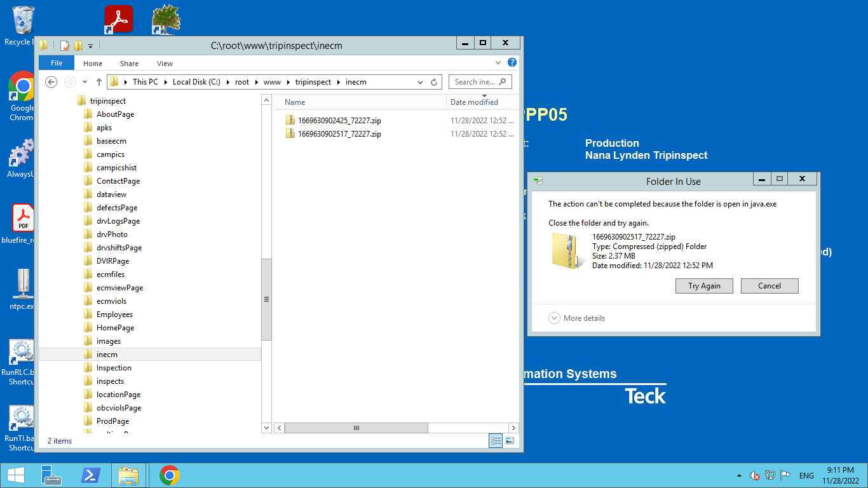Select the dataview folder in the tree
Viewport: 868px width, 488px height.
[x=111, y=194]
